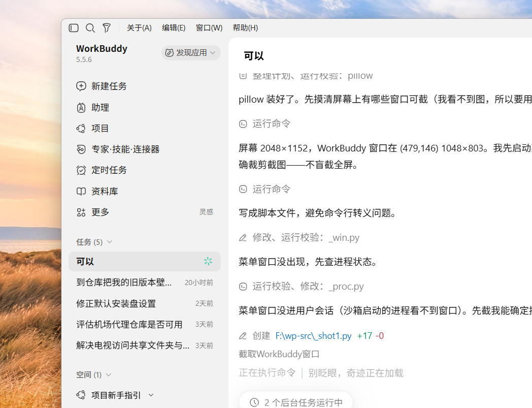Click the 灵感 tag beside 更多
Image resolution: width=532 pixels, height=408 pixels.
coord(206,212)
